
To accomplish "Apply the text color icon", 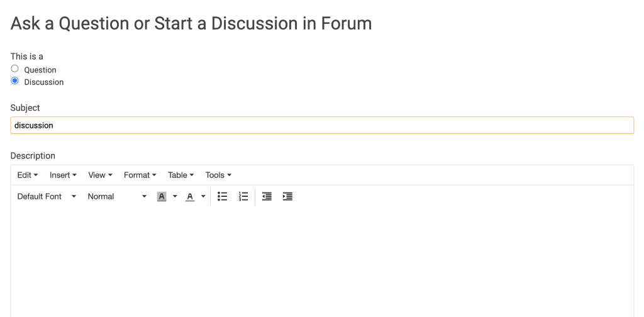I will click(190, 196).
